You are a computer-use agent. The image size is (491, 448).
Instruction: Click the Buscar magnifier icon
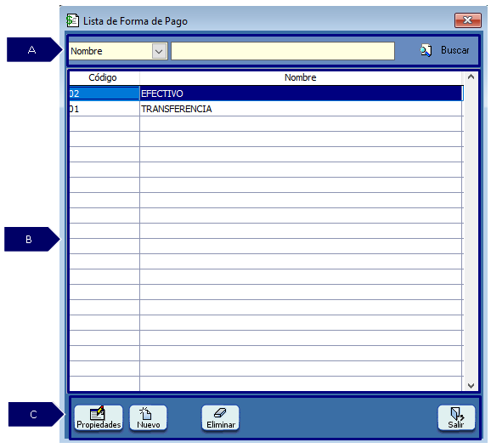click(426, 50)
